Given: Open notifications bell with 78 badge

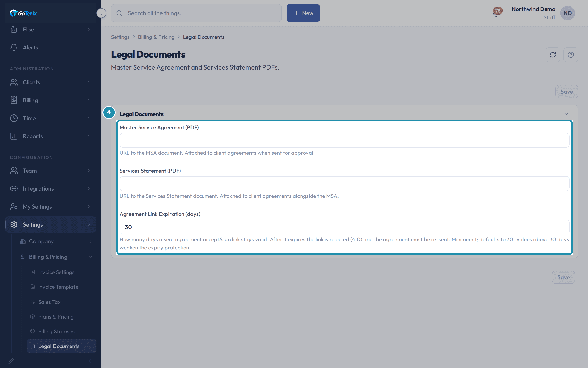Looking at the screenshot, I should (497, 12).
